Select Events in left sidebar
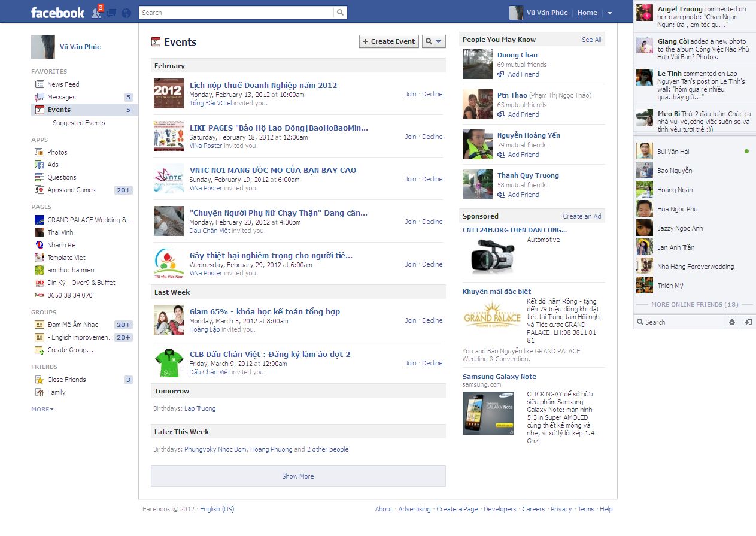756x536 pixels. [84, 110]
